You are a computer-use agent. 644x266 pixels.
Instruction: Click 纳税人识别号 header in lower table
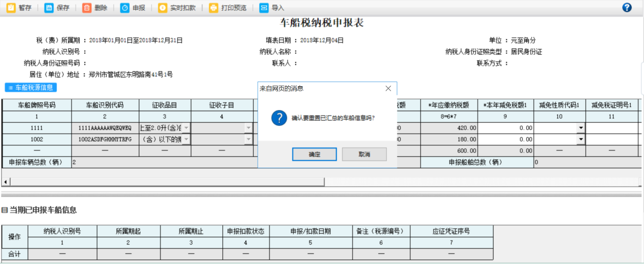click(x=63, y=231)
